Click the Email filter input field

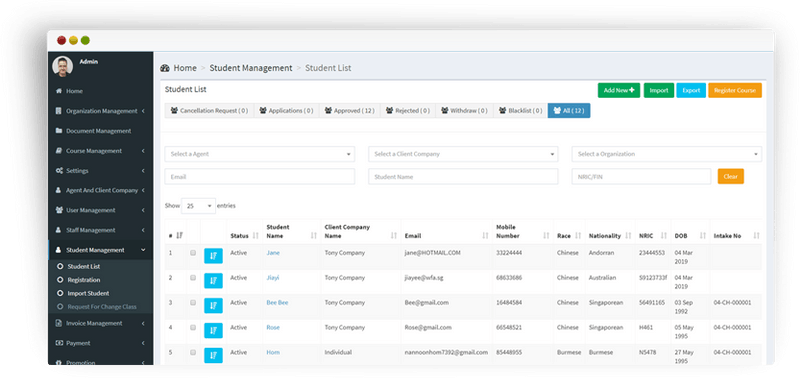260,177
